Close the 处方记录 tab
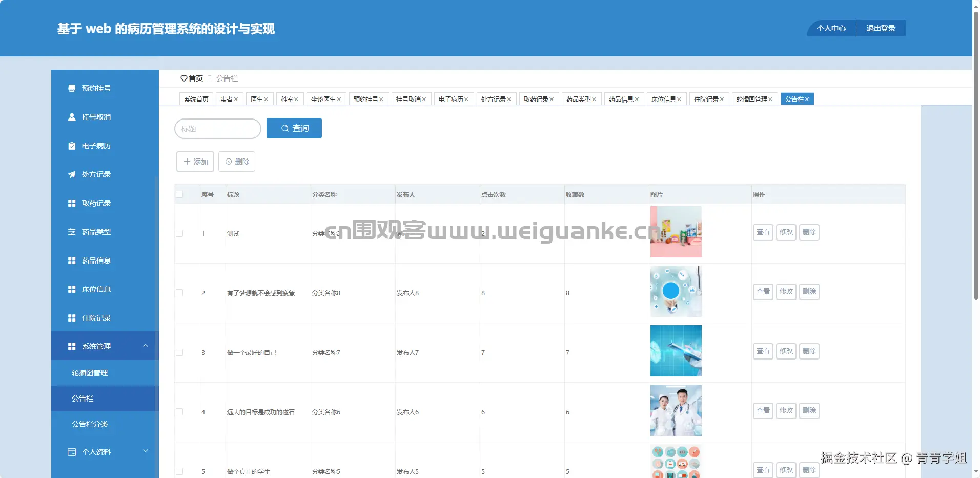 point(509,99)
